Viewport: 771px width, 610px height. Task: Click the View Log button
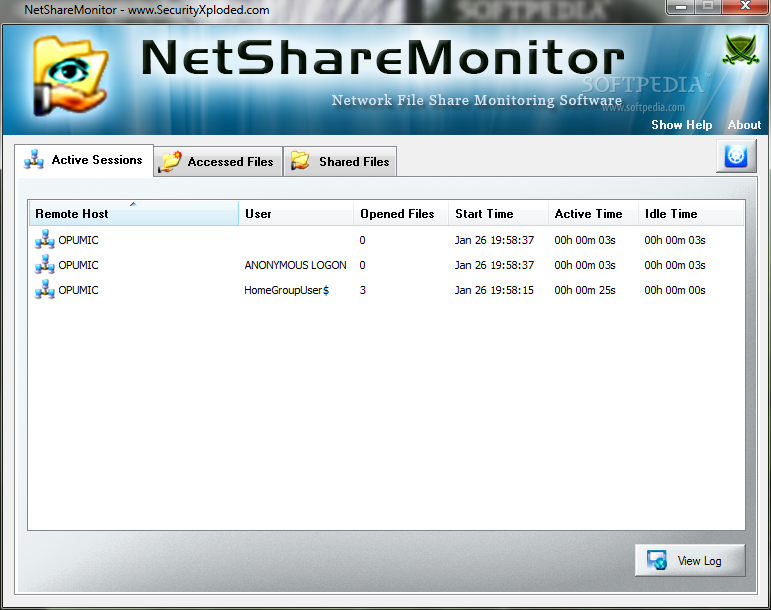click(690, 560)
